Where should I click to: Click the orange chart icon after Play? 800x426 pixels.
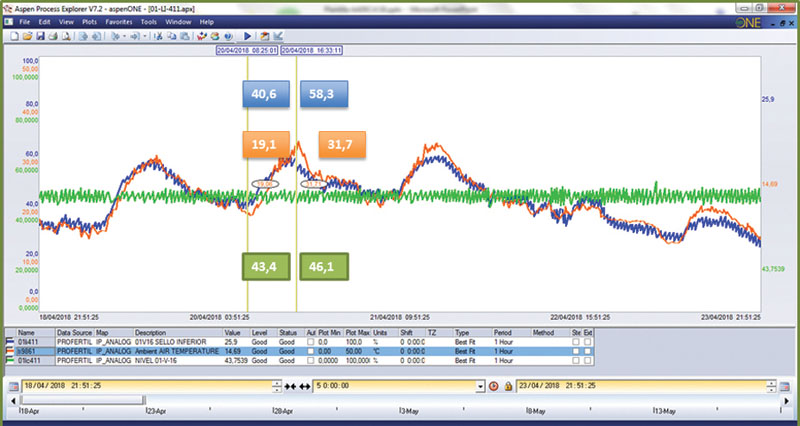pyautogui.click(x=264, y=36)
